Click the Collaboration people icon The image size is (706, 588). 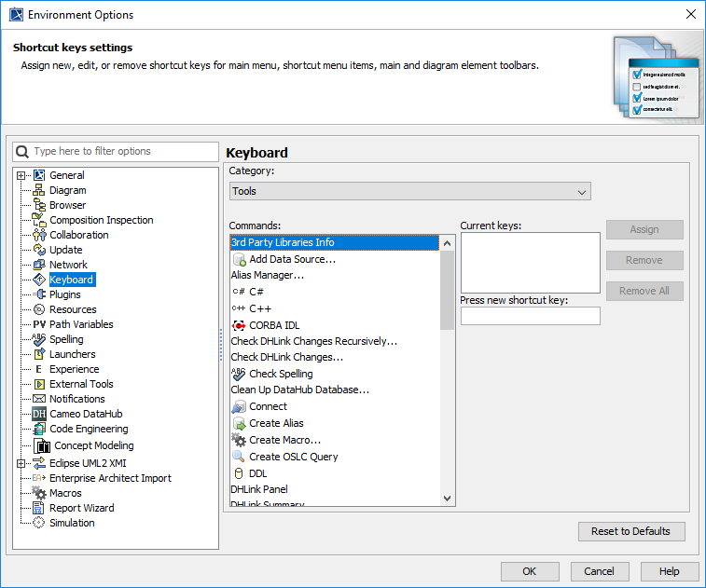click(39, 235)
